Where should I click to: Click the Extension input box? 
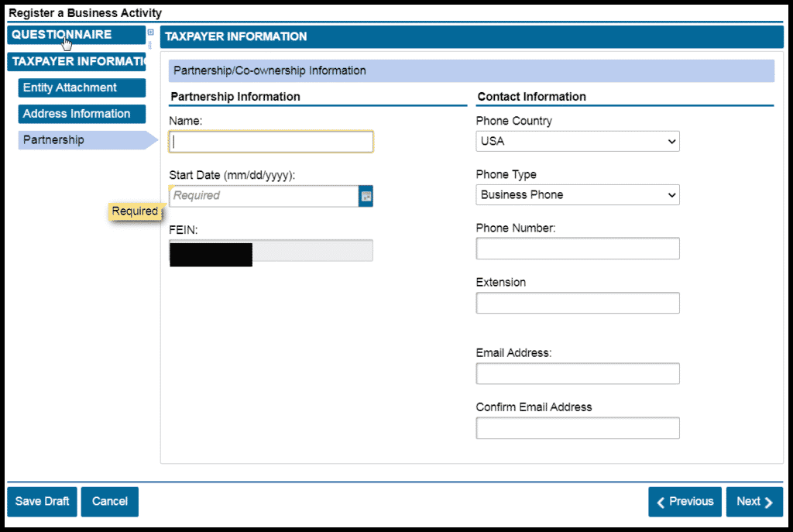point(577,303)
